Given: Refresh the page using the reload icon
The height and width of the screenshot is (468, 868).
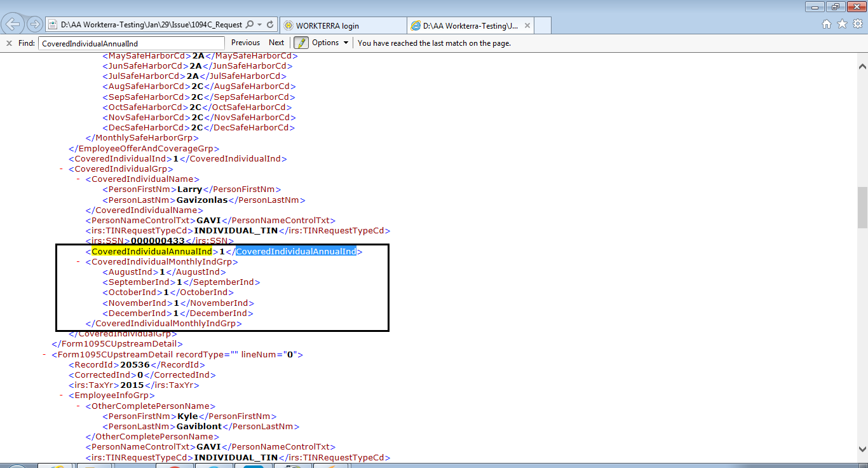Looking at the screenshot, I should tap(270, 25).
